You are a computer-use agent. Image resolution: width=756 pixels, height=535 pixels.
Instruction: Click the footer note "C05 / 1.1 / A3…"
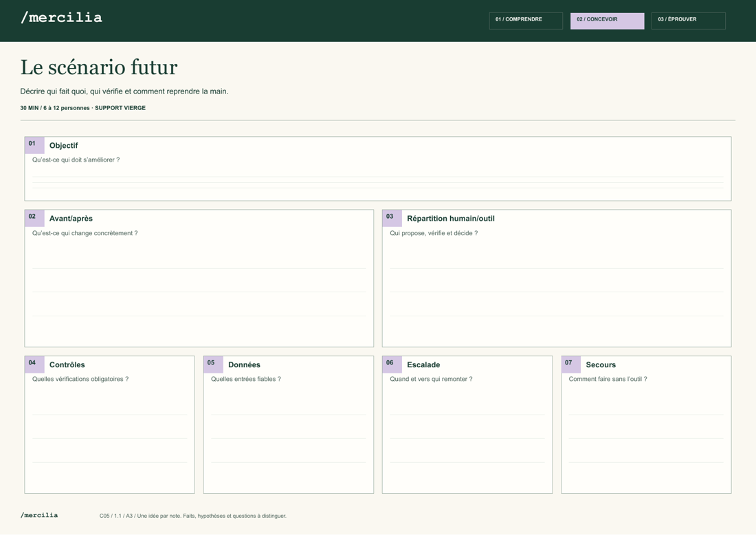193,516
